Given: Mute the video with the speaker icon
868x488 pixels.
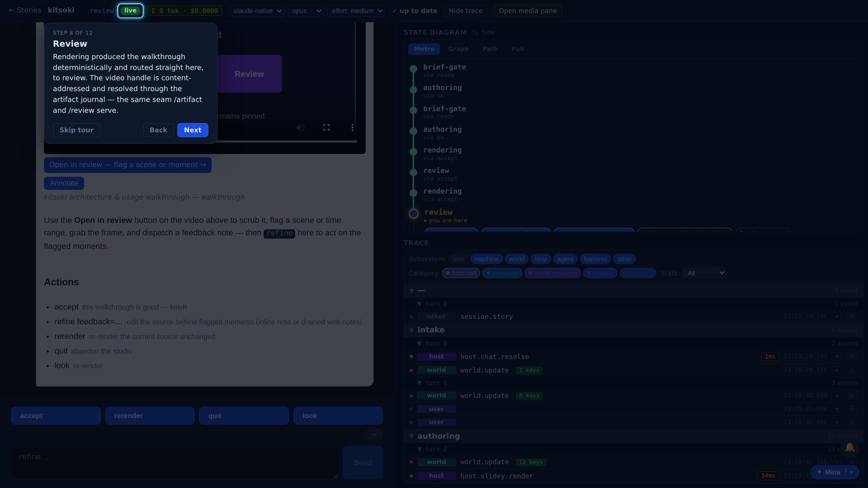Looking at the screenshot, I should click(x=300, y=127).
